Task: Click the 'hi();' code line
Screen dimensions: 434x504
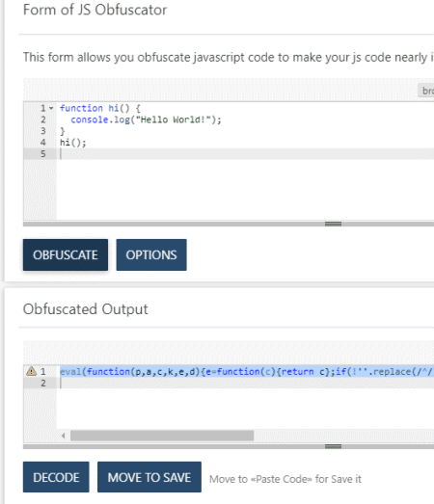Action: click(x=73, y=143)
